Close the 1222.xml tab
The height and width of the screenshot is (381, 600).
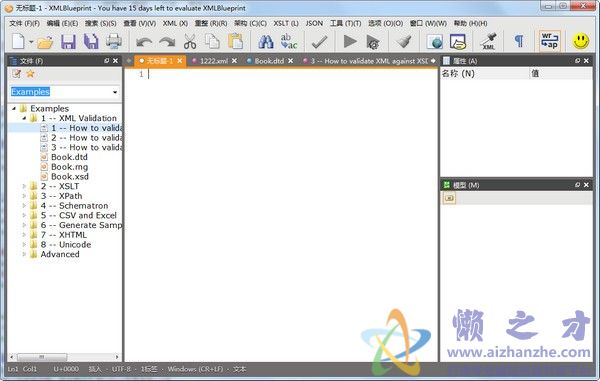pyautogui.click(x=234, y=61)
